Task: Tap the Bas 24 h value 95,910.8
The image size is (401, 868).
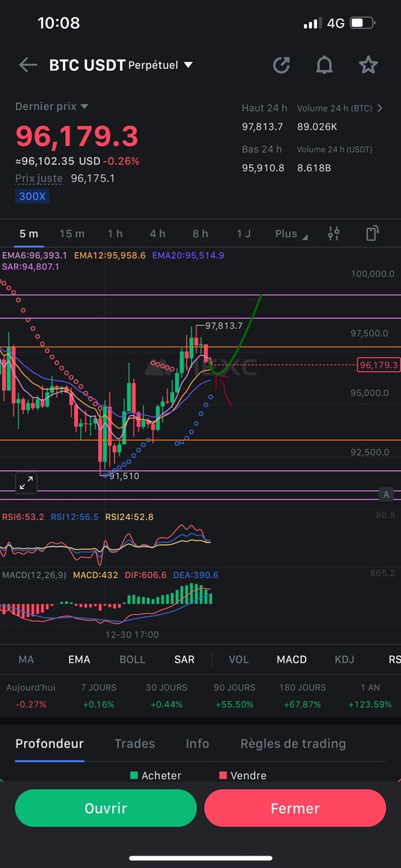Action: pyautogui.click(x=263, y=167)
